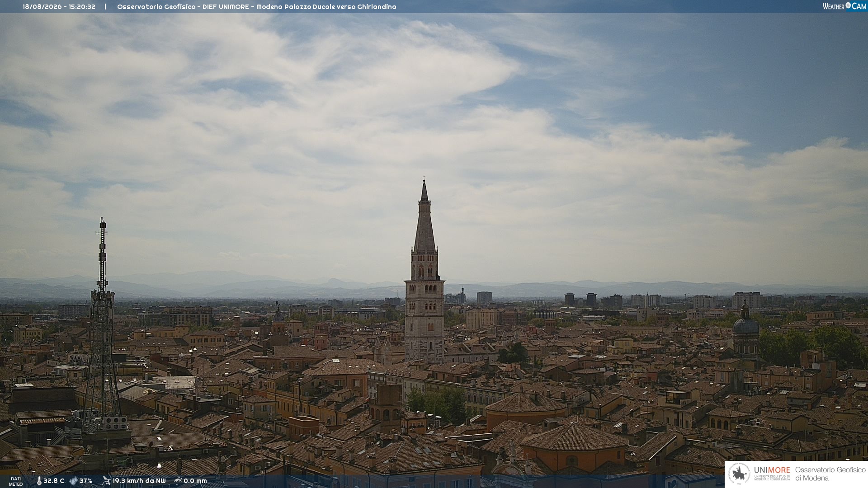Click the Osservatorio Geofisico DIEF UNIMORE title

pyautogui.click(x=183, y=7)
